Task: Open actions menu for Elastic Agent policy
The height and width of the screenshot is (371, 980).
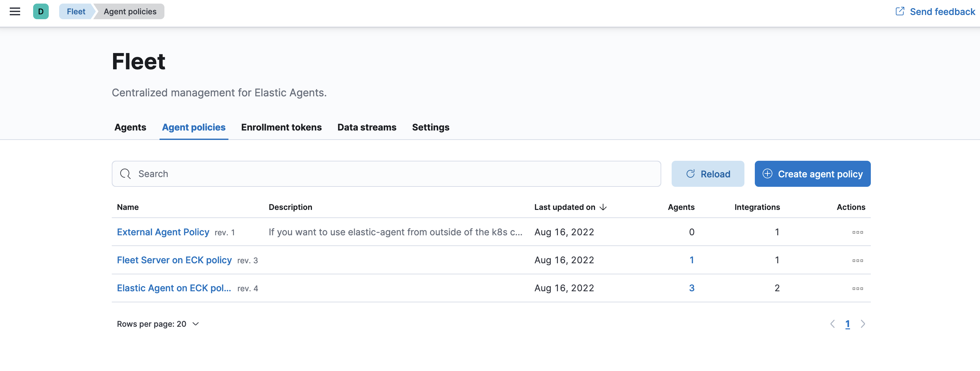Action: [x=857, y=288]
